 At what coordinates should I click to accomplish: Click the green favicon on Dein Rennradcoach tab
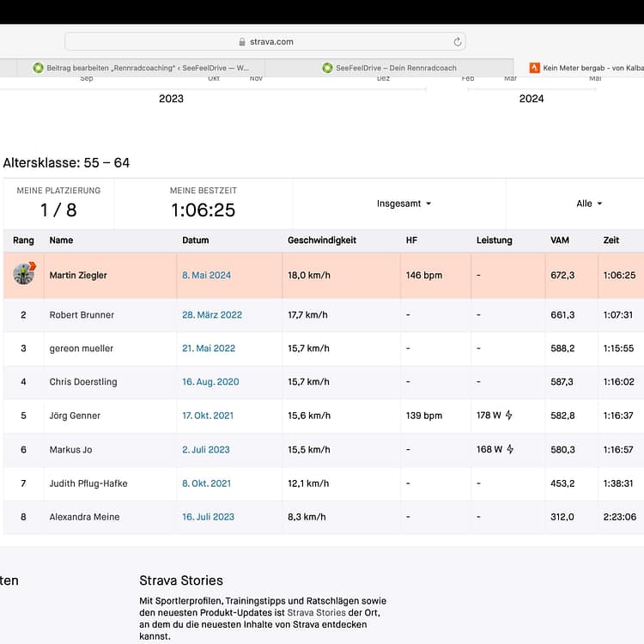[327, 68]
